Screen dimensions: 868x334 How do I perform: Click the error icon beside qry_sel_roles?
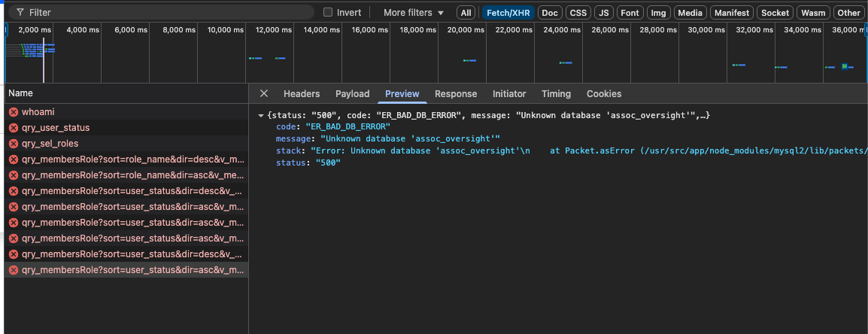(14, 144)
